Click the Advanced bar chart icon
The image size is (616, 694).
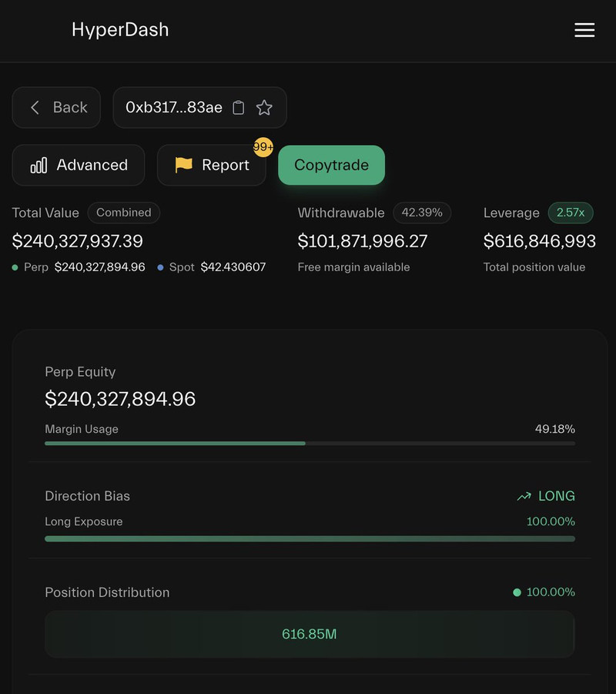coord(38,166)
